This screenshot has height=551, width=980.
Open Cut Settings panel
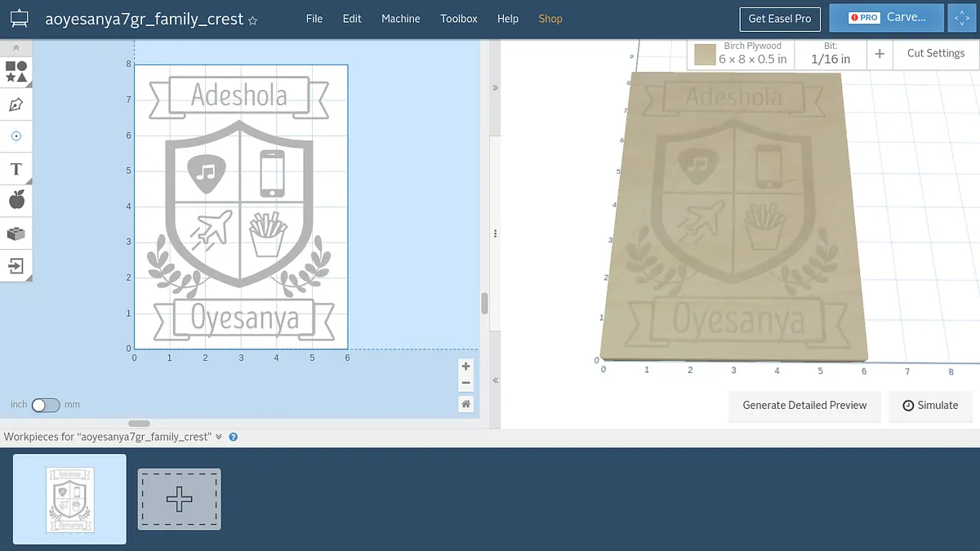pyautogui.click(x=936, y=53)
